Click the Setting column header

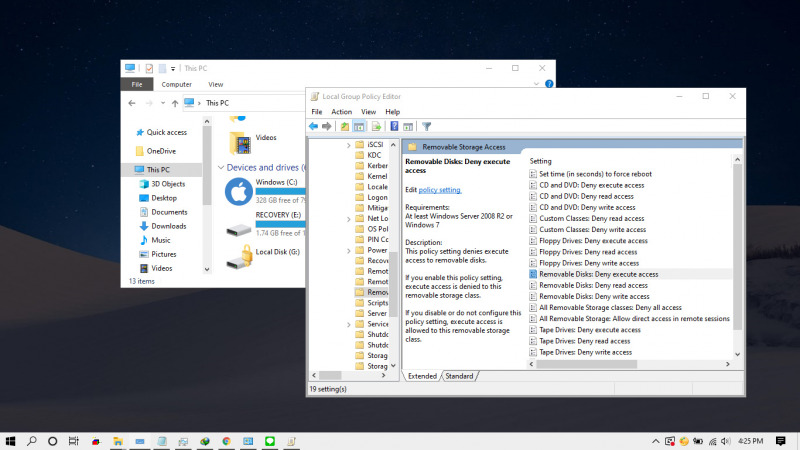[x=540, y=161]
